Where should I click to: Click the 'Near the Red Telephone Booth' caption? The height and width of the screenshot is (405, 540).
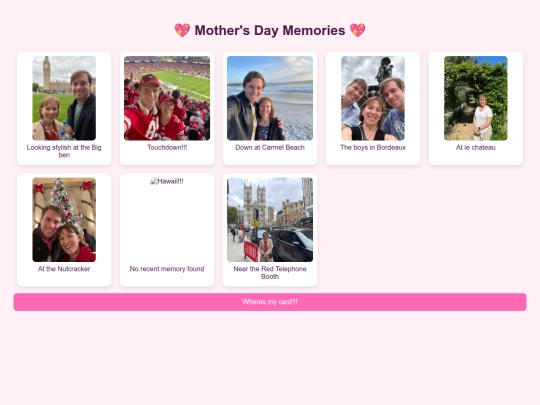click(270, 273)
